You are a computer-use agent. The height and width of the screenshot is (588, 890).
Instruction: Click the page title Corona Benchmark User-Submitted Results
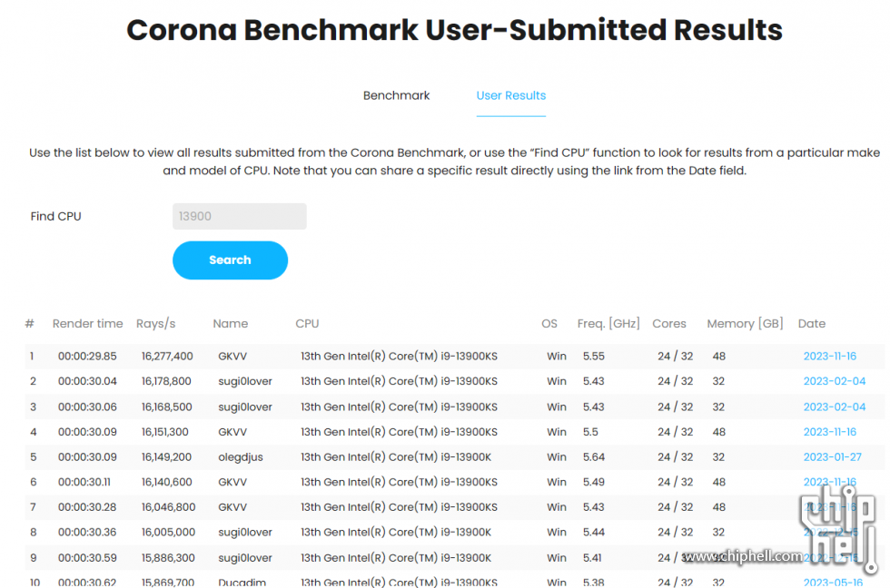(x=454, y=30)
